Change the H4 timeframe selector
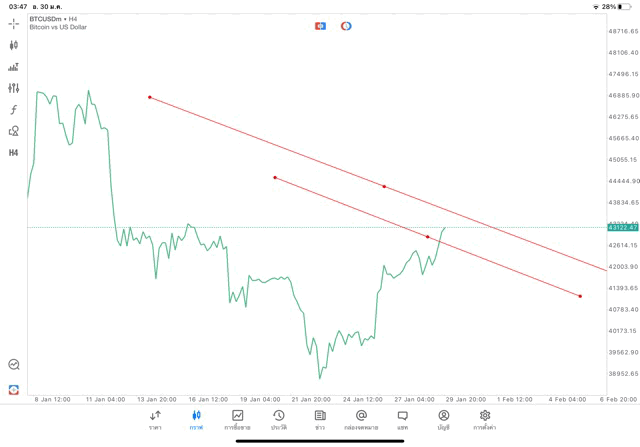Image resolution: width=640 pixels, height=447 pixels. coord(14,153)
